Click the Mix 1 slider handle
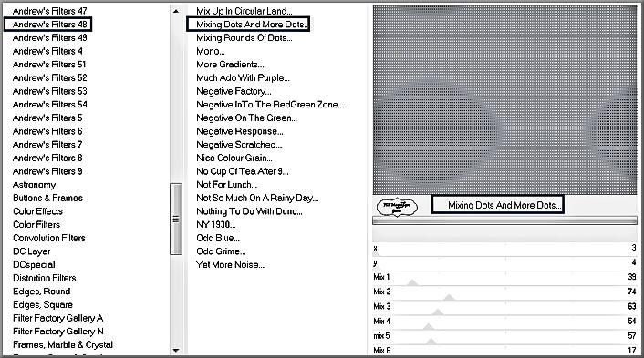Viewport: 644px width, 358px height. pos(412,282)
